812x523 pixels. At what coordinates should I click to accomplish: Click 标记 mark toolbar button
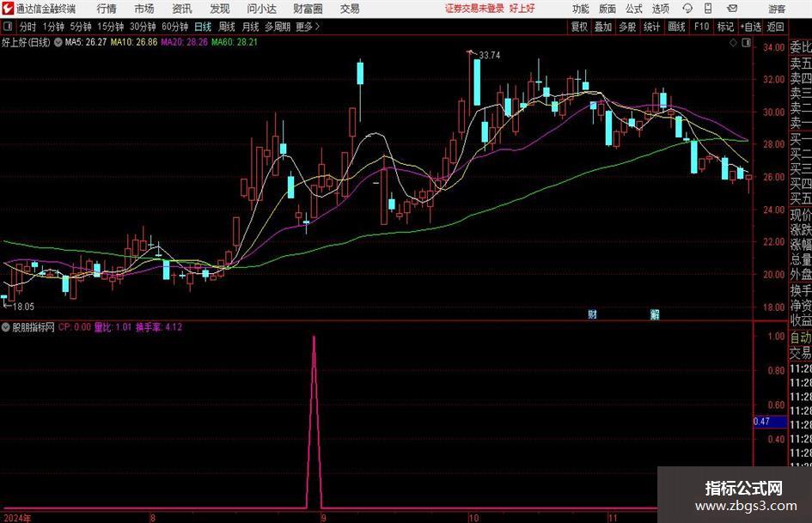[725, 27]
